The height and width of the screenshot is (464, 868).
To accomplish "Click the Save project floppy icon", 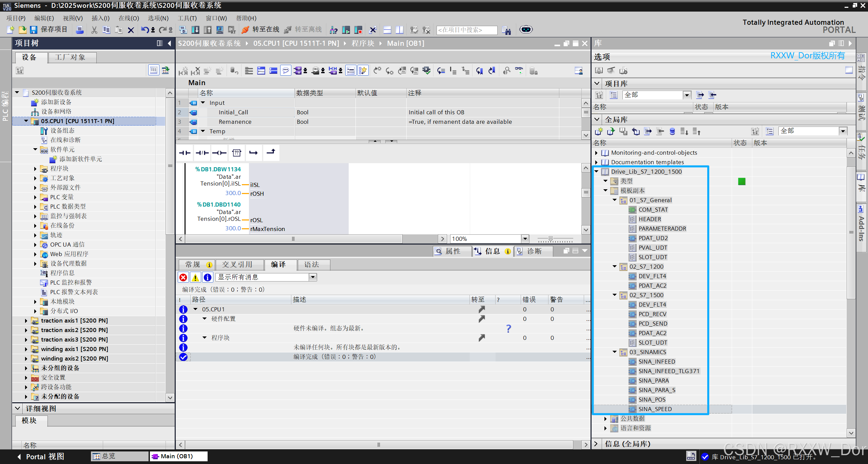I will [x=33, y=30].
